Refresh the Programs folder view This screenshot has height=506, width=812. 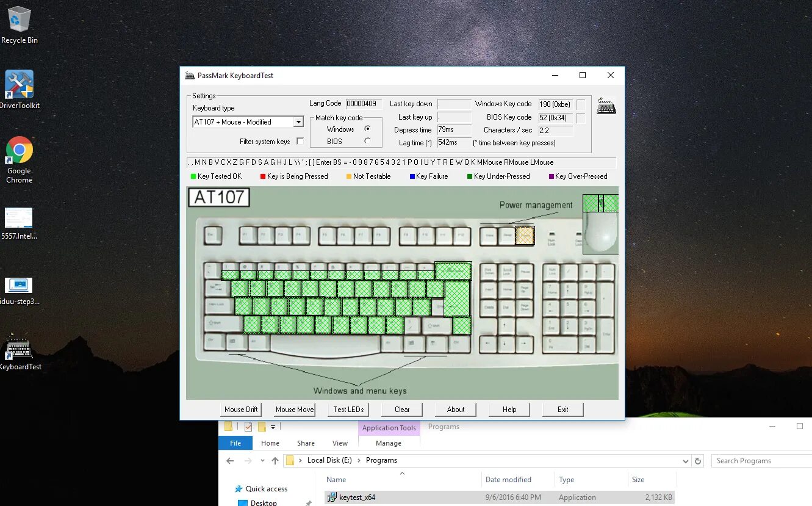[x=699, y=461]
